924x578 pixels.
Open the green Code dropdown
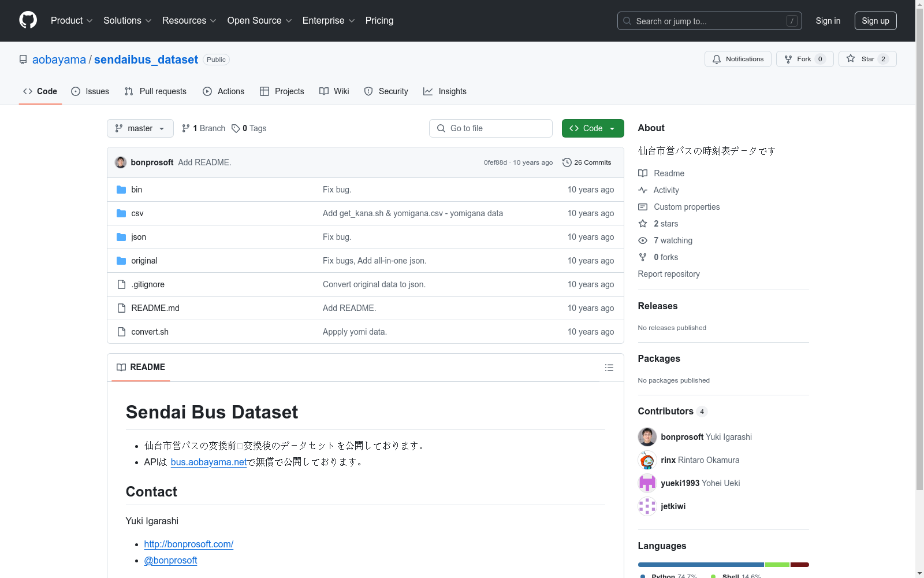[x=593, y=128]
